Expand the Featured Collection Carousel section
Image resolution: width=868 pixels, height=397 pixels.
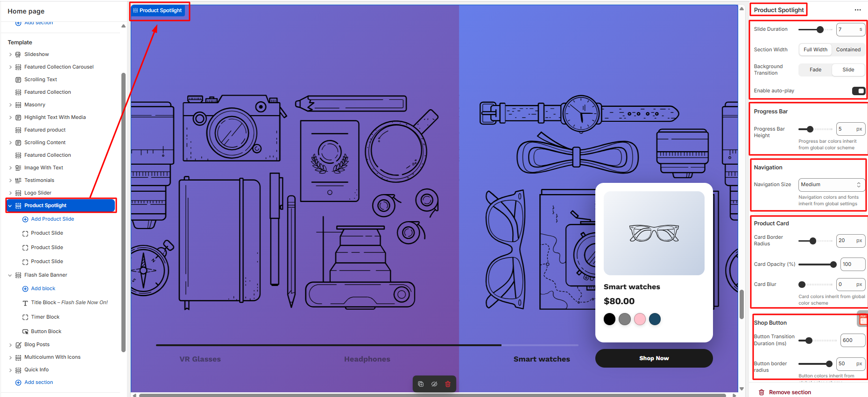point(10,67)
